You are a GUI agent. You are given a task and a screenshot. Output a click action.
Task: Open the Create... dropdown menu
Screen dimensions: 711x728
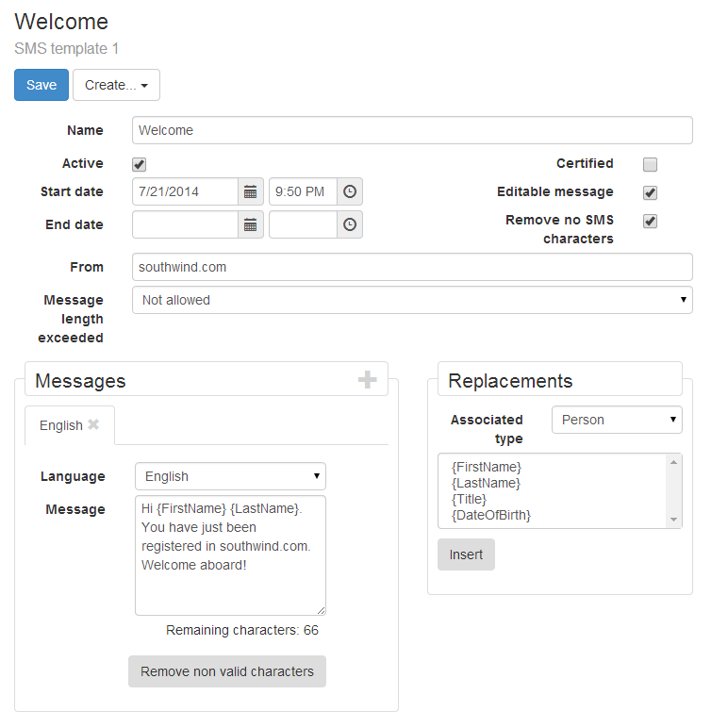click(116, 85)
